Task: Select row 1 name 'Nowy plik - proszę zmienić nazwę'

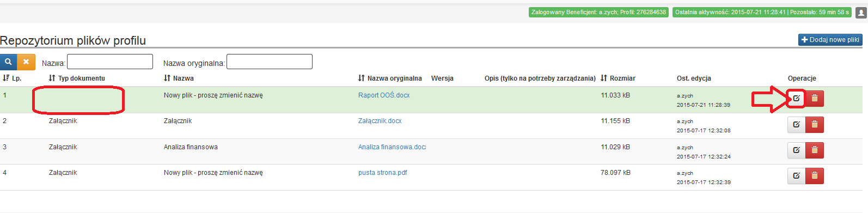Action: (x=213, y=95)
